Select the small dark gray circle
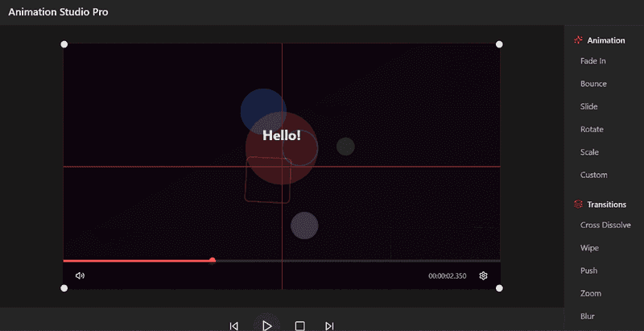Image resolution: width=644 pixels, height=331 pixels. tap(345, 147)
